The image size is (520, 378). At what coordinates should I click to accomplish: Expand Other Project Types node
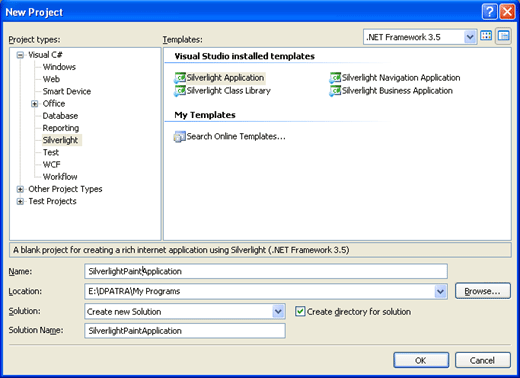coord(20,189)
